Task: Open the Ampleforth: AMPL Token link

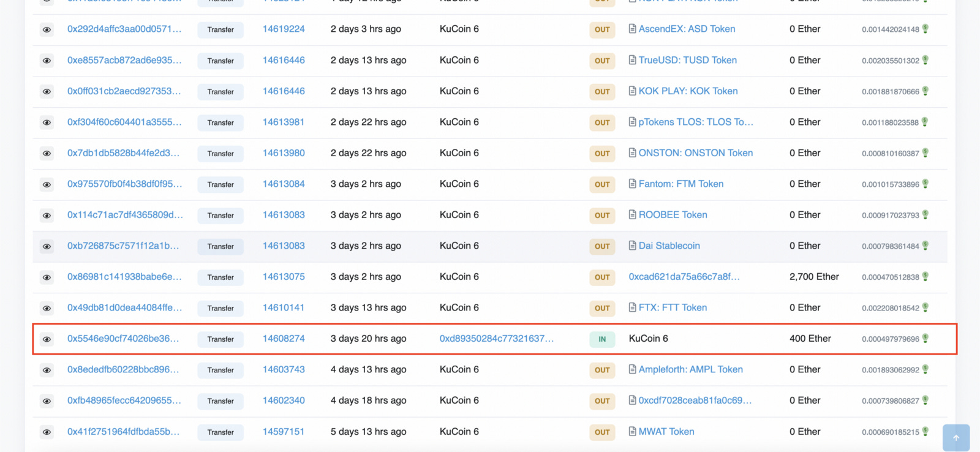Action: tap(690, 369)
